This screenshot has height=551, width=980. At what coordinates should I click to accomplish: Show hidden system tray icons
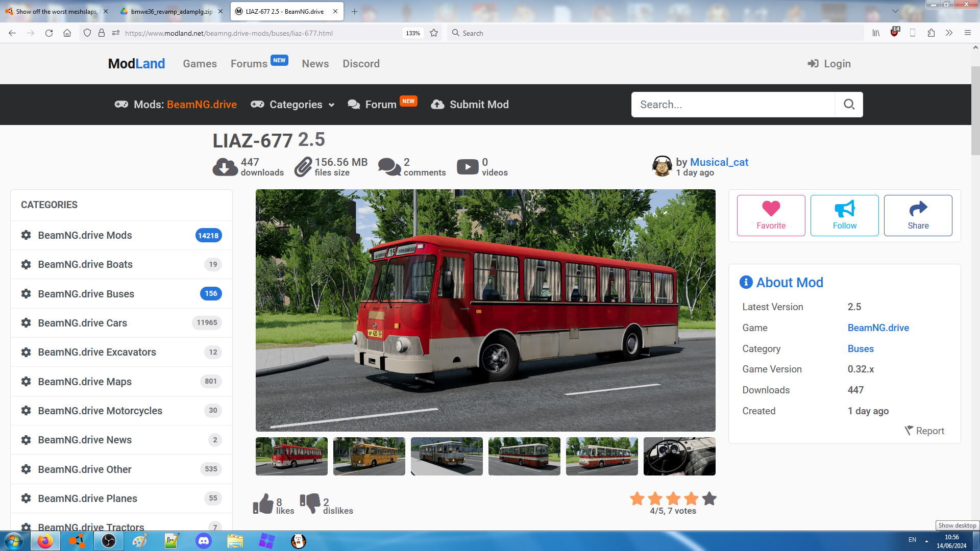pos(926,541)
